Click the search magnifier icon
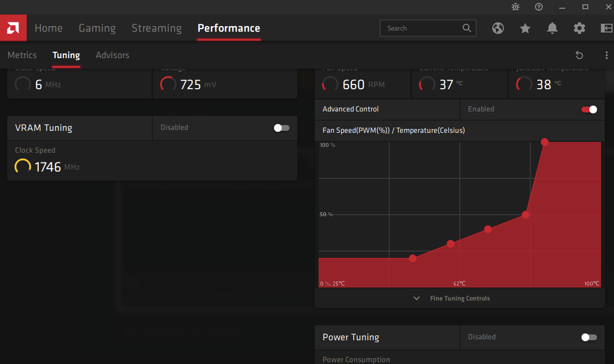The image size is (614, 364). tap(467, 28)
